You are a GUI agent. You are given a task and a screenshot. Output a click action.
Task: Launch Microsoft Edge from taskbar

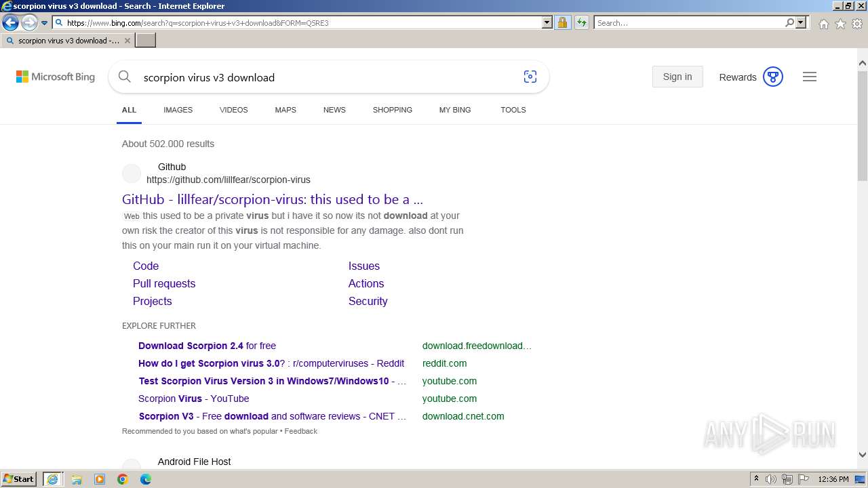click(146, 479)
